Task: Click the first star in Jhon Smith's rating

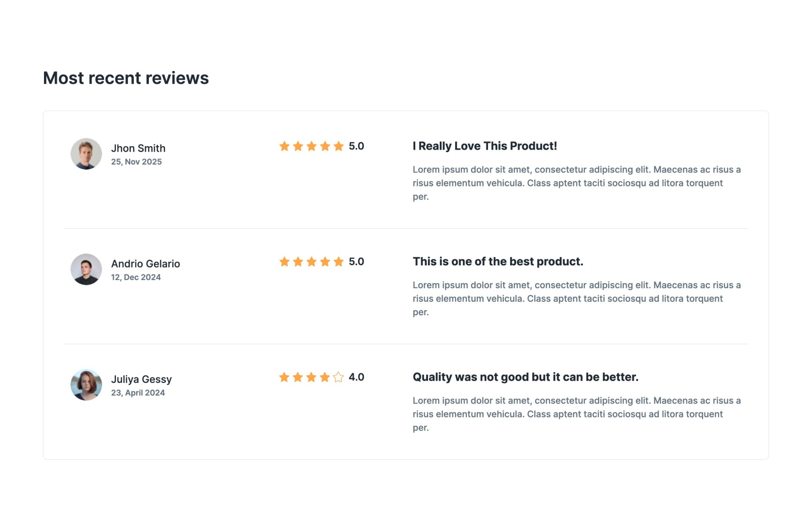Action: tap(285, 146)
